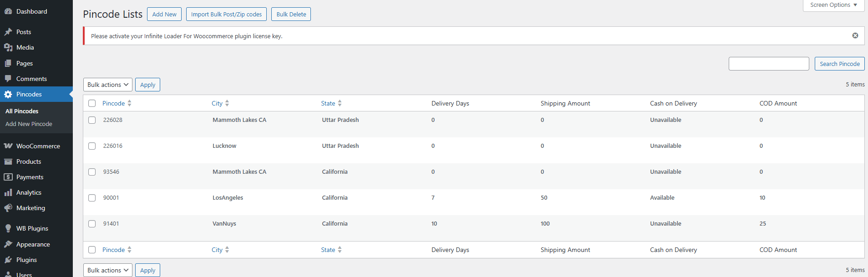
Task: Click the Comments speech bubble icon
Action: pyautogui.click(x=8, y=79)
